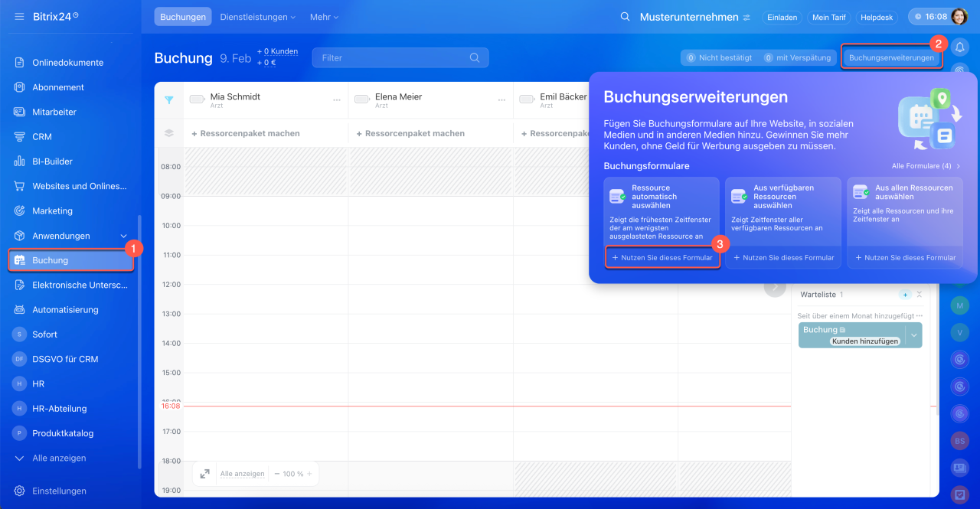980x509 pixels.
Task: Click chevron next to Alle Formulare (4)
Action: pos(958,166)
